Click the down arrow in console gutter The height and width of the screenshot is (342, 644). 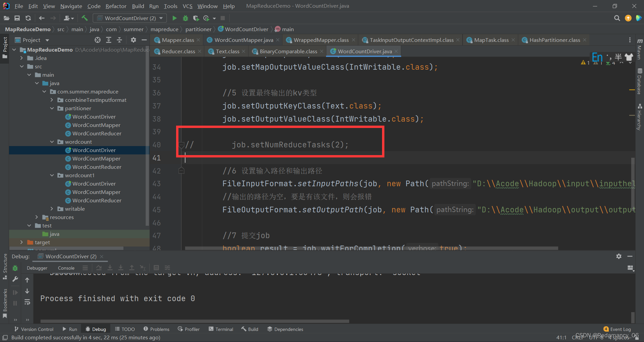pos(27,291)
